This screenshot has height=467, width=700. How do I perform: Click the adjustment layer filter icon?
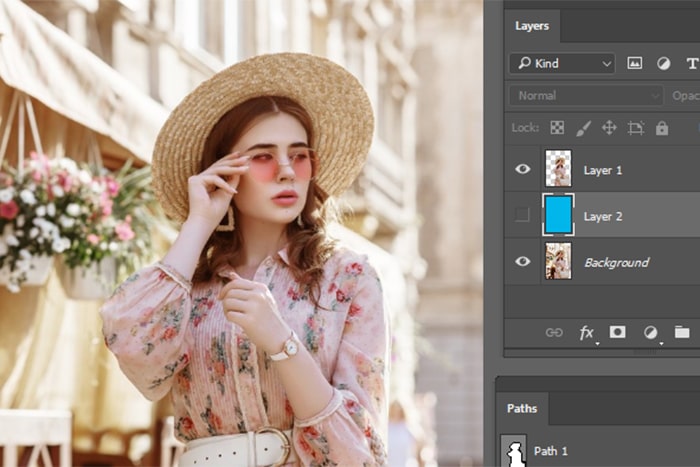[663, 63]
